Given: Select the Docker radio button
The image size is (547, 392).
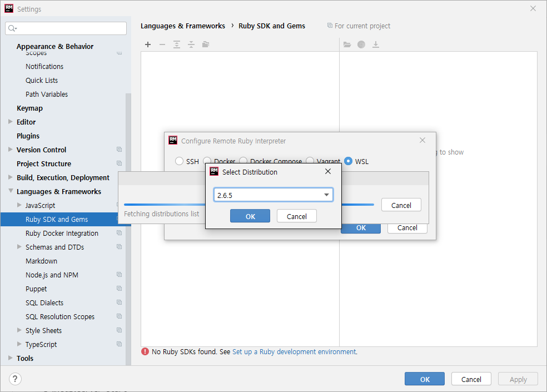Looking at the screenshot, I should click(207, 161).
